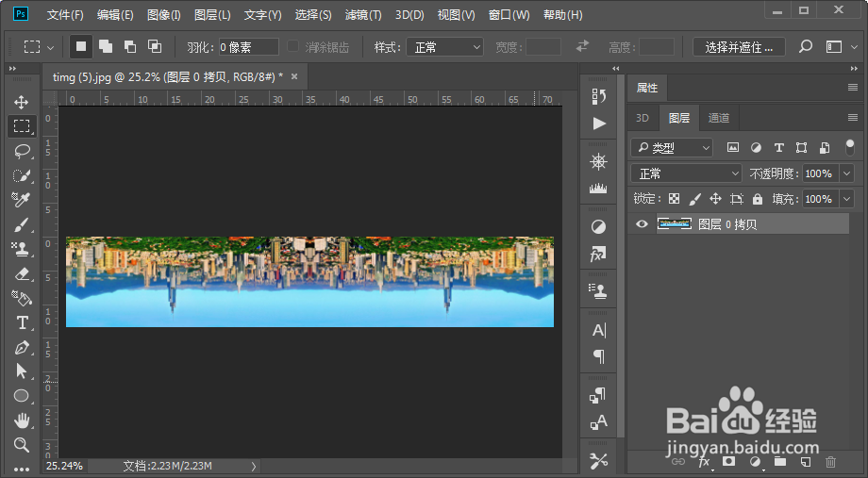Open the Navigator ship-wheel panel icon
The image size is (868, 478).
tap(598, 161)
